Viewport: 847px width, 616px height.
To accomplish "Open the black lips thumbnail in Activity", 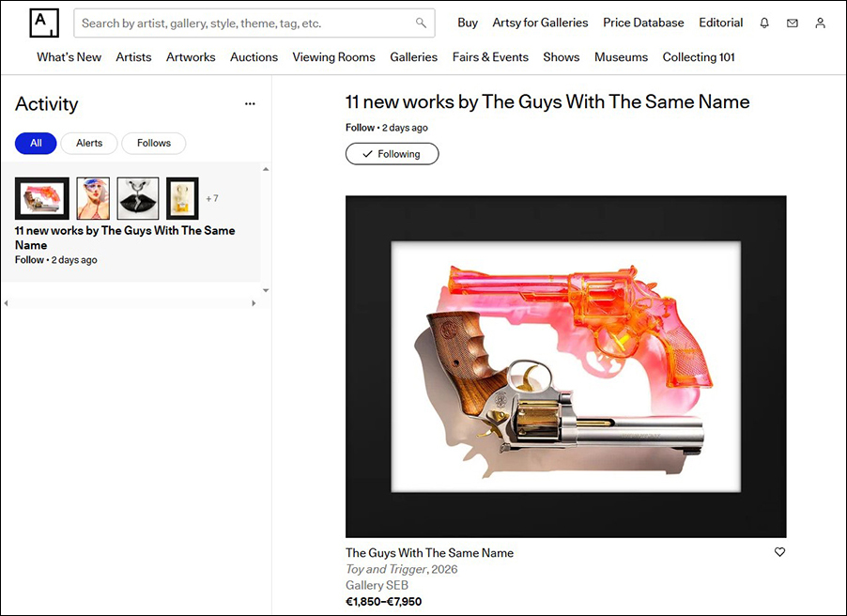I will [138, 198].
